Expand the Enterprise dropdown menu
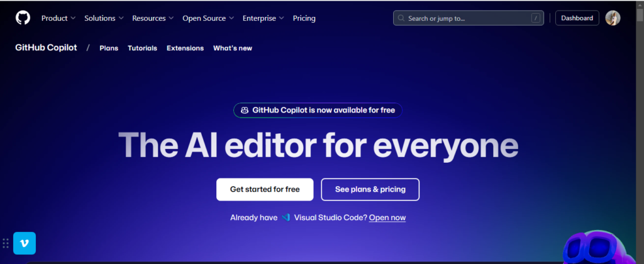 click(x=264, y=18)
